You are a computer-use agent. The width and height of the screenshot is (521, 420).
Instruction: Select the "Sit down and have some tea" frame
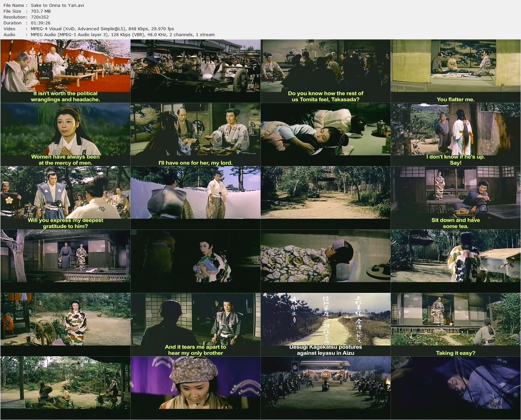point(455,198)
